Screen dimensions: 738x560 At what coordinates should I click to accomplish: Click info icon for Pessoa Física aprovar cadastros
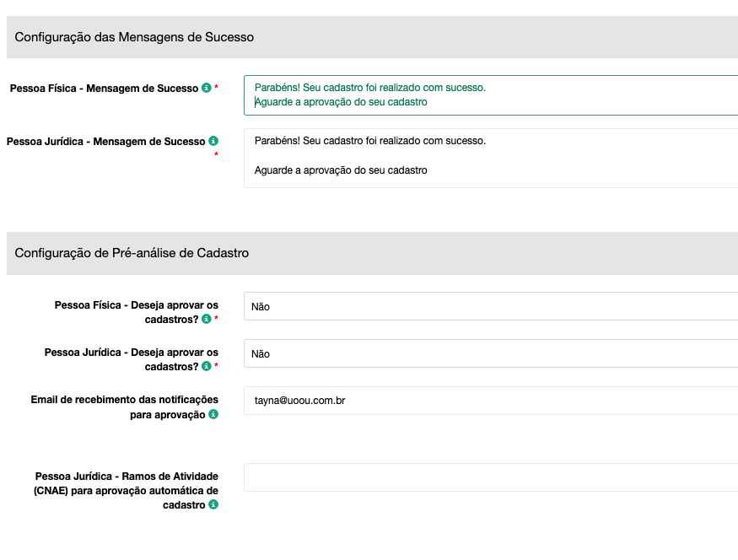coord(206,319)
